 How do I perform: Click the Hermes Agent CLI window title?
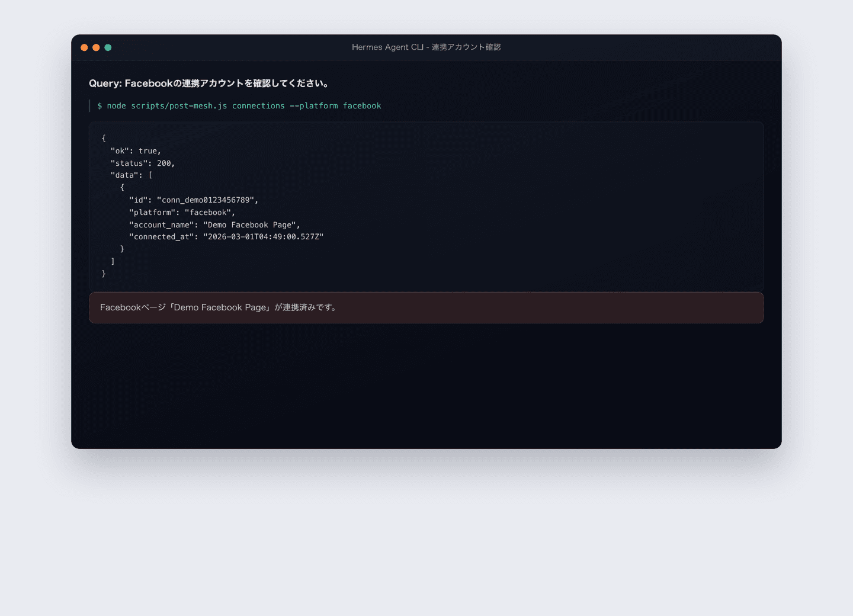(x=426, y=47)
